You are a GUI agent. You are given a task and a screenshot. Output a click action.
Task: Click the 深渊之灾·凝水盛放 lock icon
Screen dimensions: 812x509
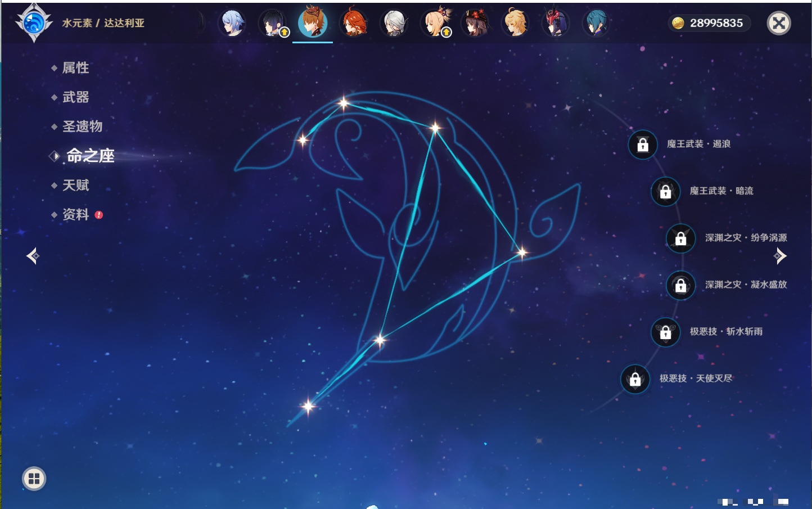pyautogui.click(x=680, y=285)
